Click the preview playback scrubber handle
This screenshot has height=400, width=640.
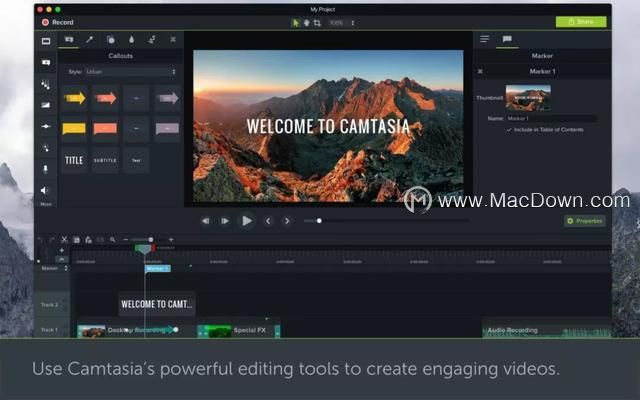319,221
